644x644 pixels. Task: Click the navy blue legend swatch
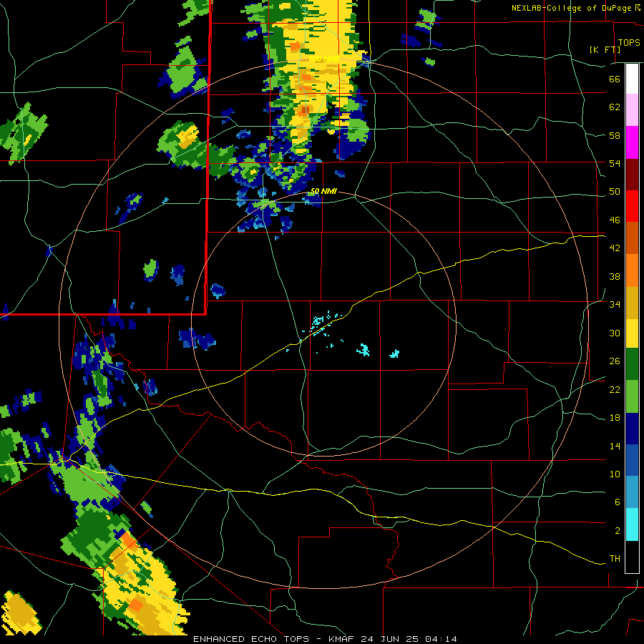click(632, 429)
